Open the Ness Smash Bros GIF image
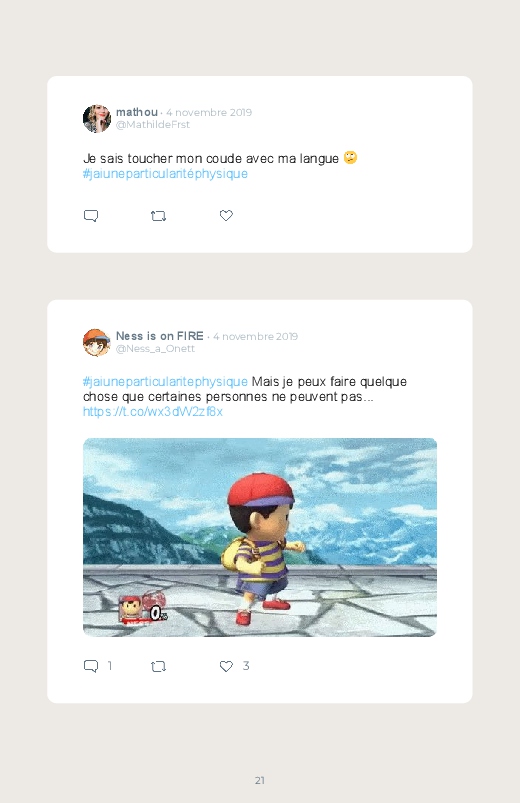 point(260,537)
